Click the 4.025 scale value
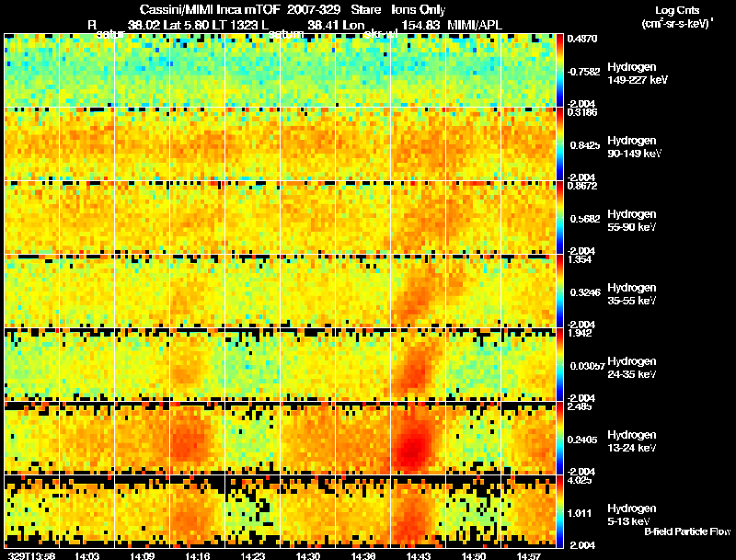This screenshot has width=736, height=560. coord(580,480)
